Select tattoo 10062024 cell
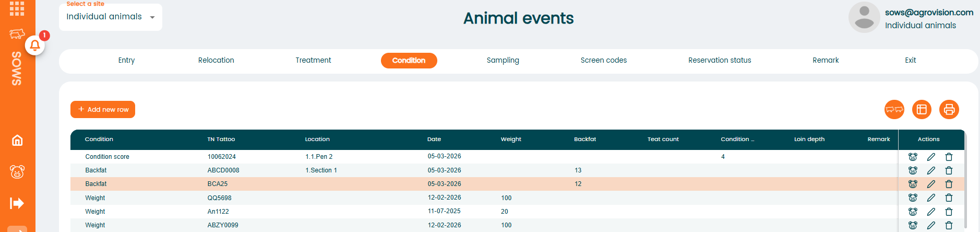980x232 pixels. click(x=222, y=157)
